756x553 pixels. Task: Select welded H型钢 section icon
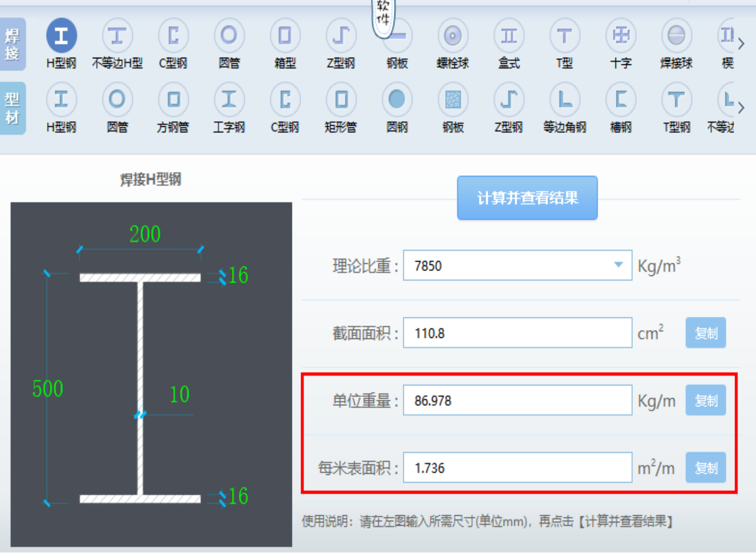[x=61, y=36]
